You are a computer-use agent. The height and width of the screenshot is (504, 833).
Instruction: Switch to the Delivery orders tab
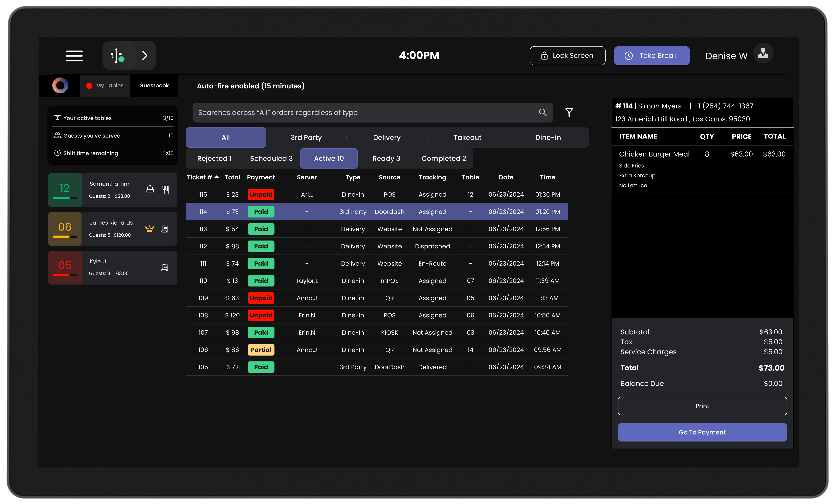tap(386, 138)
